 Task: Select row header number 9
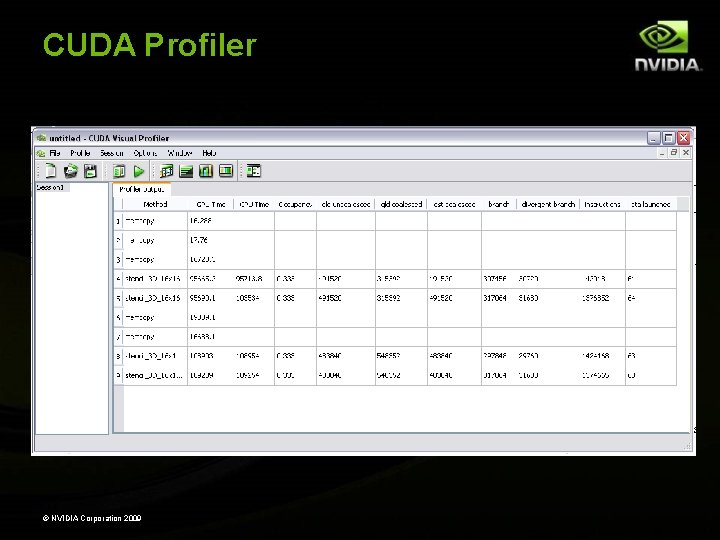[118, 375]
